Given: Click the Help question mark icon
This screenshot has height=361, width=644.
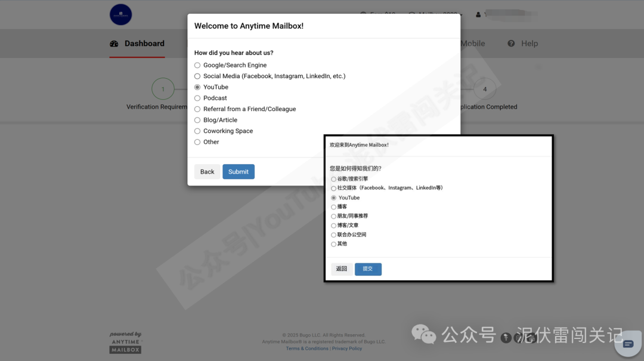Looking at the screenshot, I should [511, 44].
